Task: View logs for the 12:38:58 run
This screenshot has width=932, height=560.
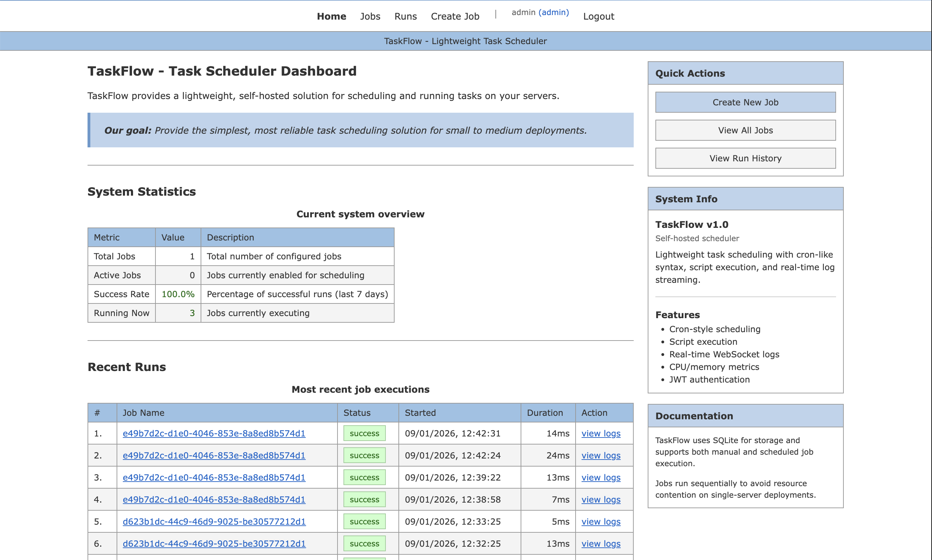Action: point(600,499)
